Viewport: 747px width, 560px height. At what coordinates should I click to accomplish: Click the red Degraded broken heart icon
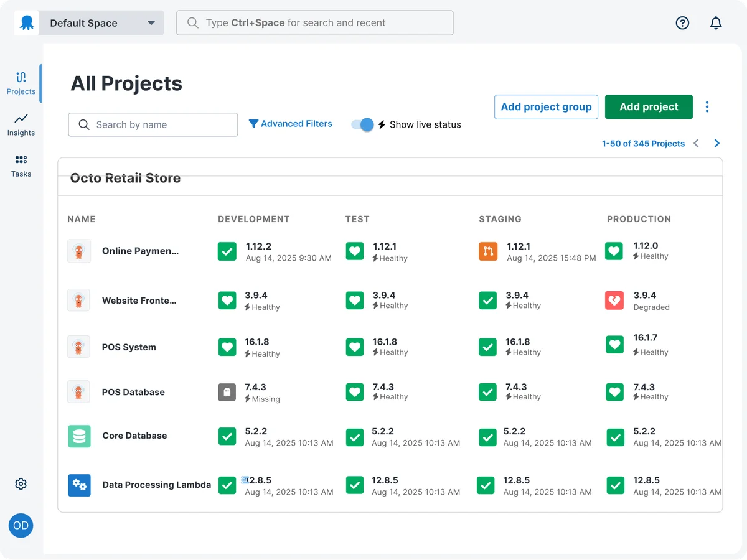614,301
